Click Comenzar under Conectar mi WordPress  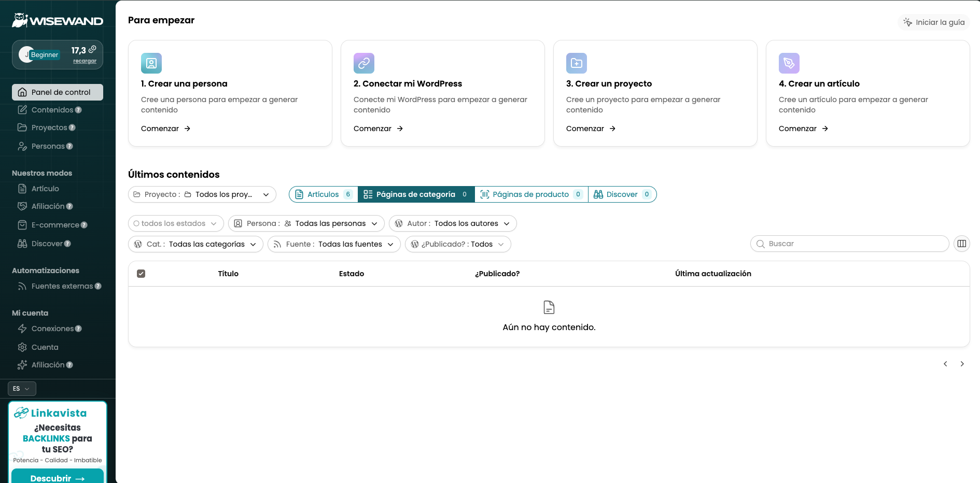coord(379,129)
